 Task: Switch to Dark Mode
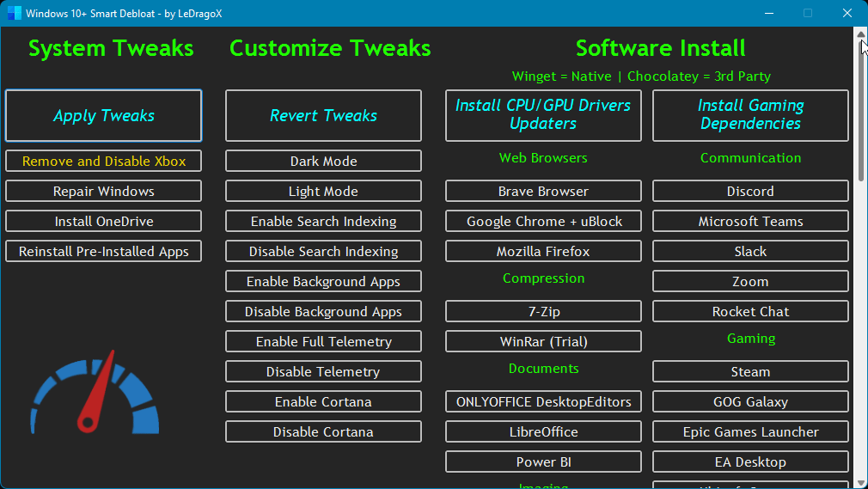(323, 162)
